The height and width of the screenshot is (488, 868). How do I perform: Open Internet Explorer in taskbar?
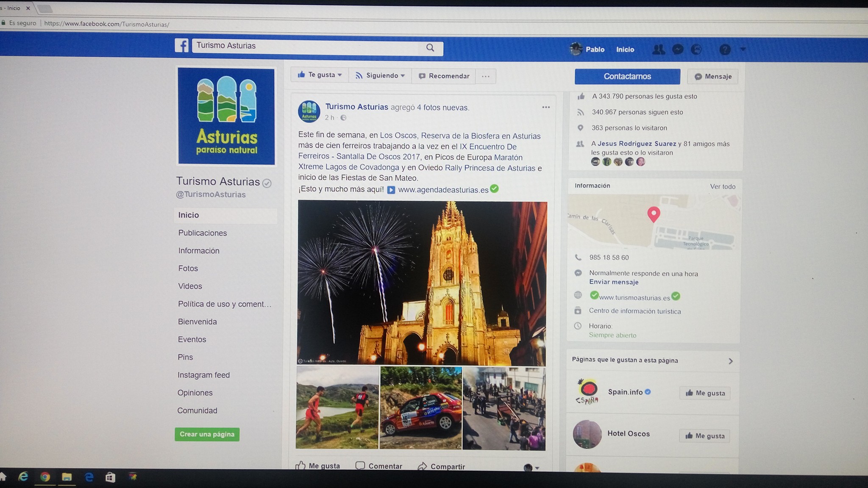point(23,477)
